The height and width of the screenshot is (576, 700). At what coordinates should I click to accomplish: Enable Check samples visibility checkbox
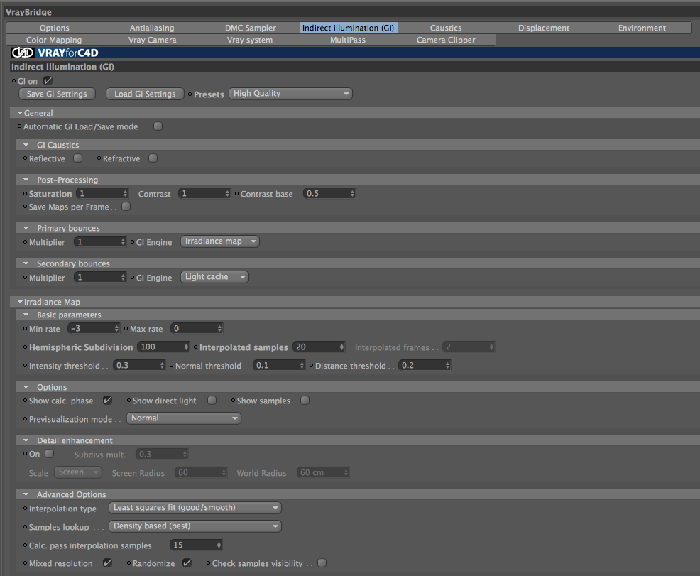click(322, 563)
